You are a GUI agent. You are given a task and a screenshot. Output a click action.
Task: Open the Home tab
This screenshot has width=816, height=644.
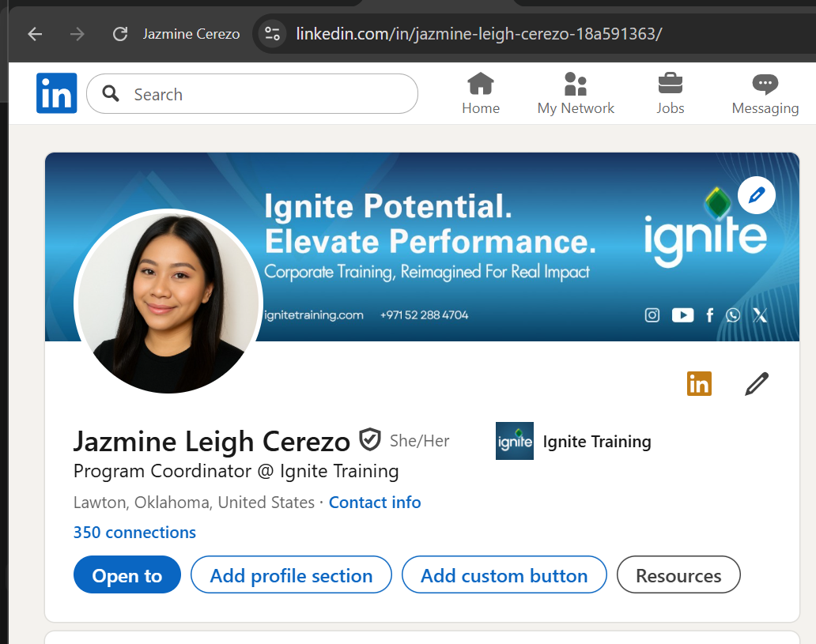tap(480, 93)
